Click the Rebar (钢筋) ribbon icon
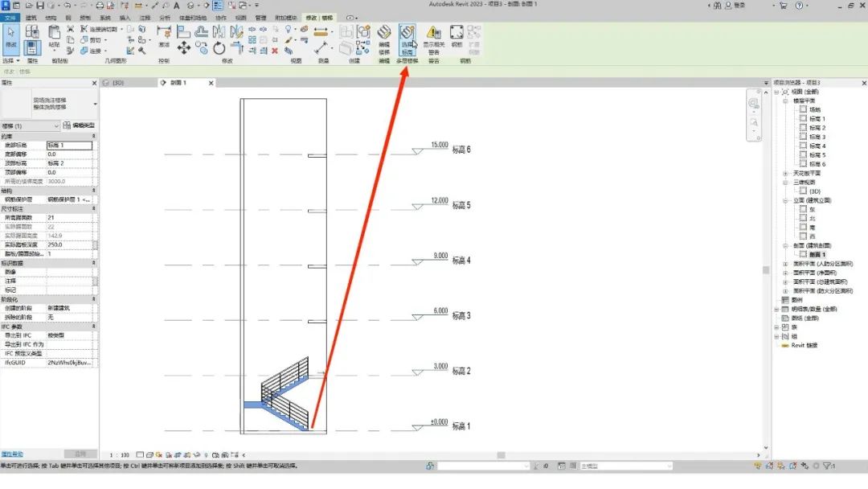This screenshot has width=868, height=489. (x=457, y=37)
